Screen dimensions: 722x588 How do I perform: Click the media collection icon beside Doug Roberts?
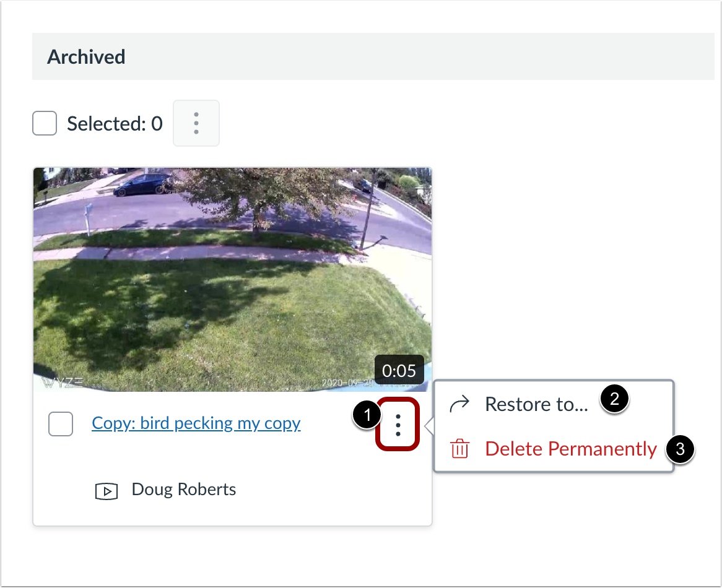[107, 490]
